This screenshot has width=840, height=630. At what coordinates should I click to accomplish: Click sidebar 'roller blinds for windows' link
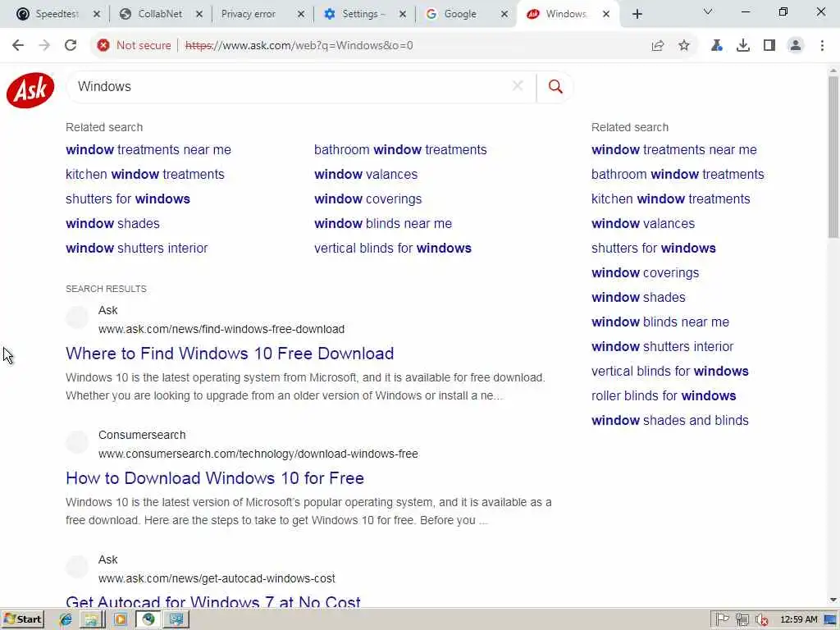click(x=664, y=396)
